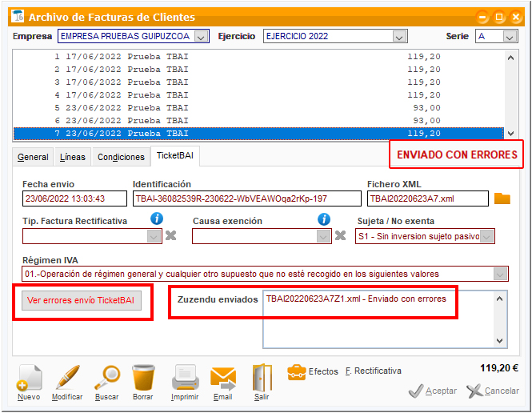532x413 pixels.
Task: Select invoice 5 dated 23/06/2022
Action: 258,108
